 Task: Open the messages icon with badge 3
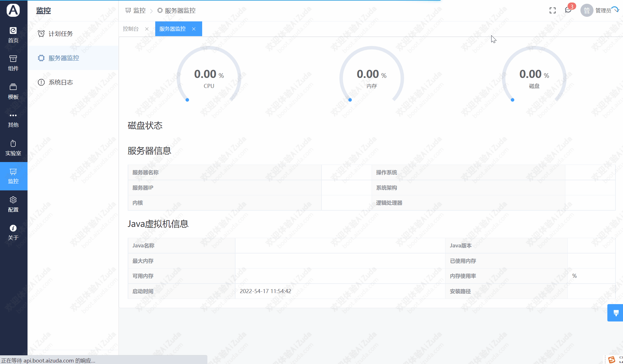(x=568, y=10)
